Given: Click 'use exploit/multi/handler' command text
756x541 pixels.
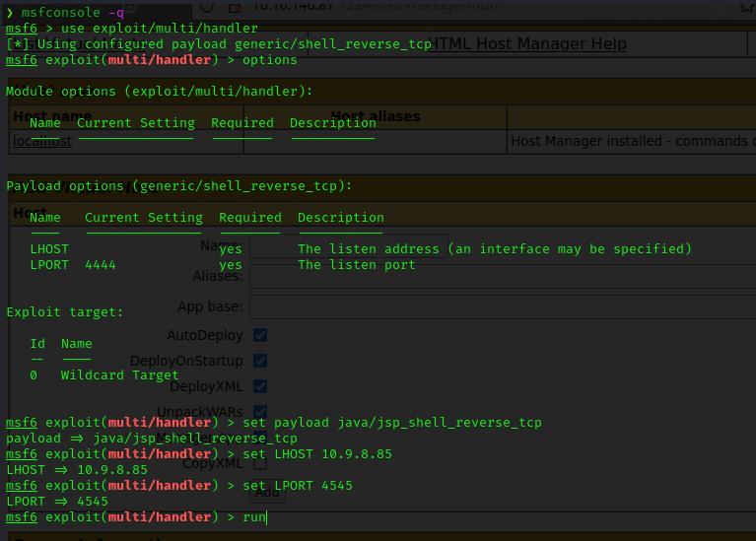Looking at the screenshot, I should point(160,28).
